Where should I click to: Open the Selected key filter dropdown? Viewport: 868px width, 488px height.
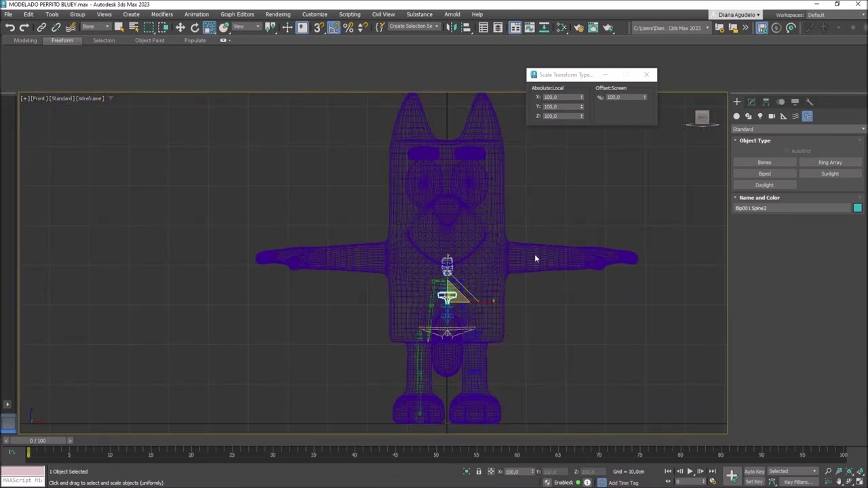tap(793, 471)
